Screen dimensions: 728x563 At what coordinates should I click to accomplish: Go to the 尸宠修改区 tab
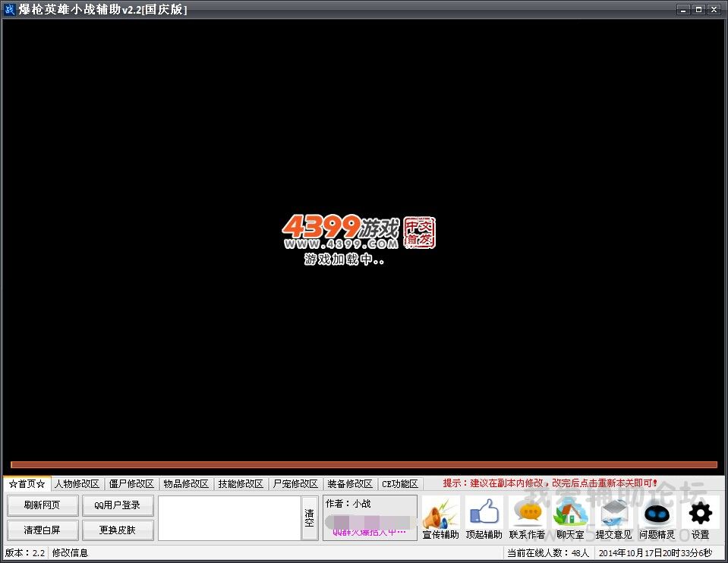[x=296, y=483]
